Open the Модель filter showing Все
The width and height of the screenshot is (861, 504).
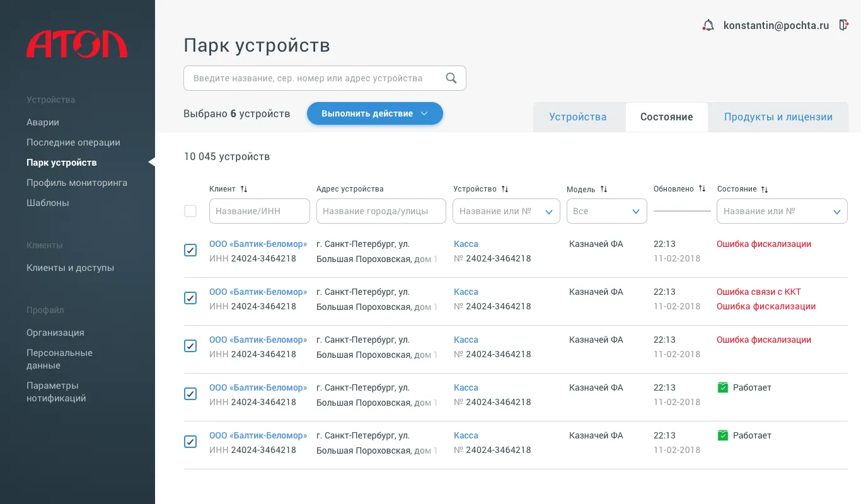(607, 211)
